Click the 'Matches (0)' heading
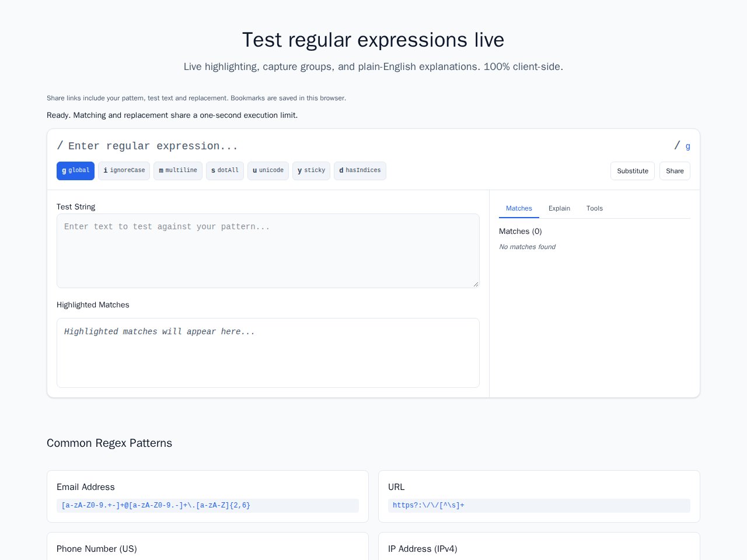 521,232
